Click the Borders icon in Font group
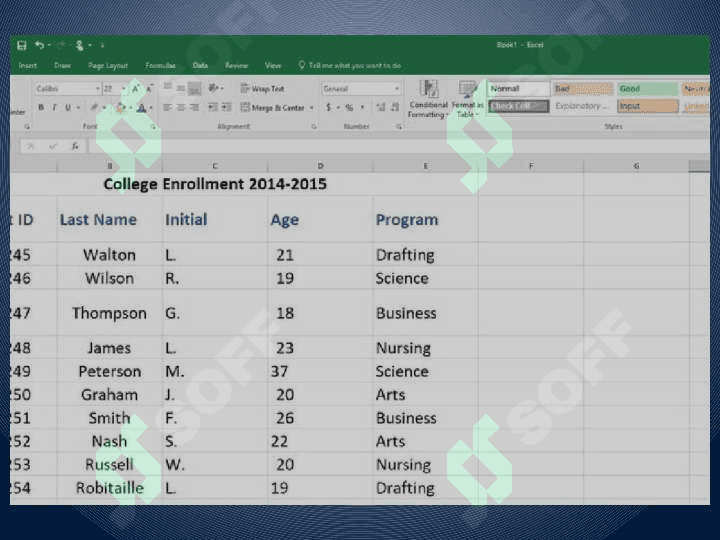This screenshot has width=720, height=540. point(94,107)
